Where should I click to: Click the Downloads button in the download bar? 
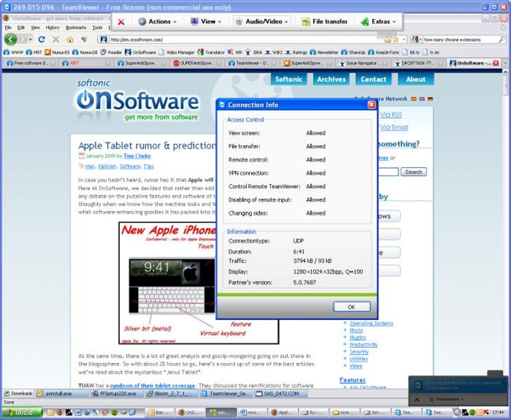(18, 393)
